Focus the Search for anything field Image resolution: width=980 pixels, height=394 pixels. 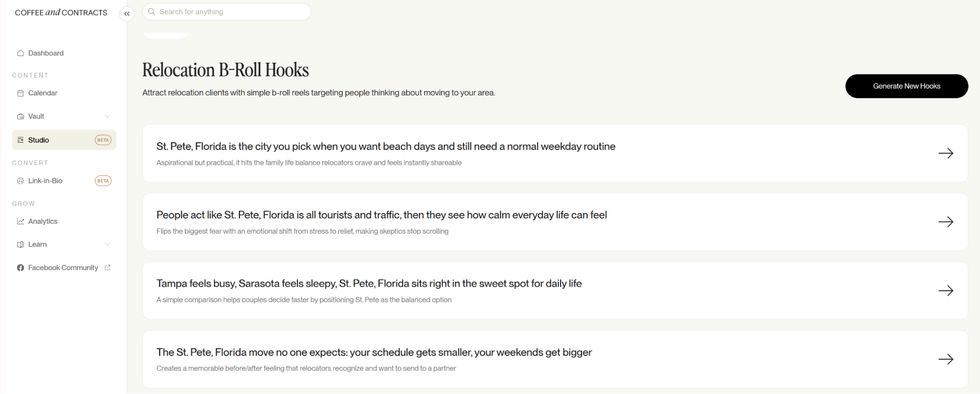(x=227, y=12)
